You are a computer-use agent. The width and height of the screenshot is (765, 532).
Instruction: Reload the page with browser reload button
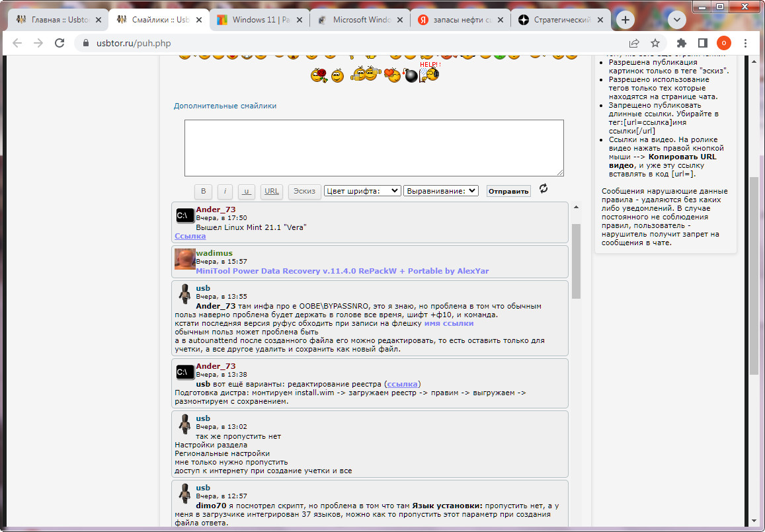(60, 43)
